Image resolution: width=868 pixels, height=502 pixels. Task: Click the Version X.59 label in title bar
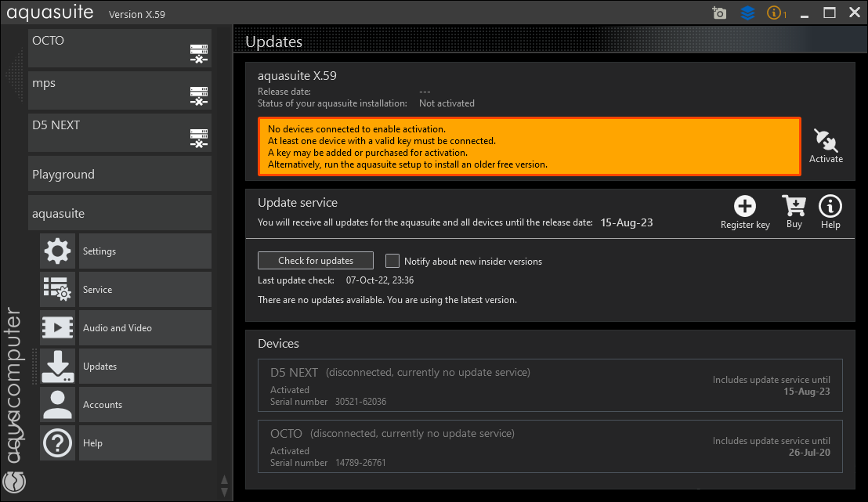pyautogui.click(x=137, y=14)
